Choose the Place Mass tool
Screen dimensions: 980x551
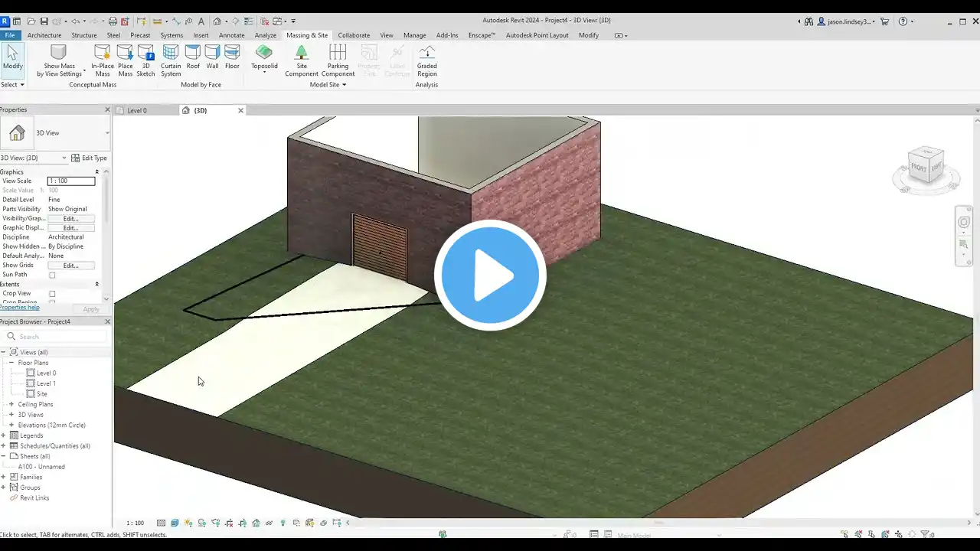pyautogui.click(x=125, y=60)
